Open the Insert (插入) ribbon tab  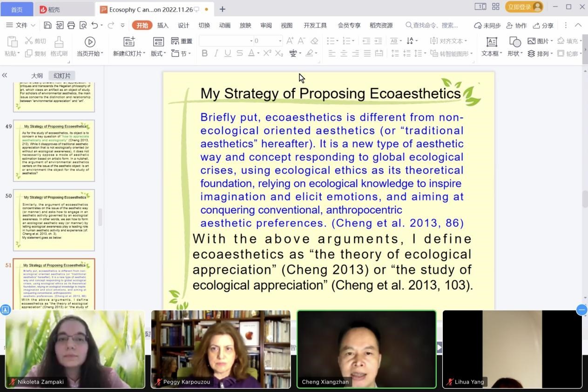(163, 25)
